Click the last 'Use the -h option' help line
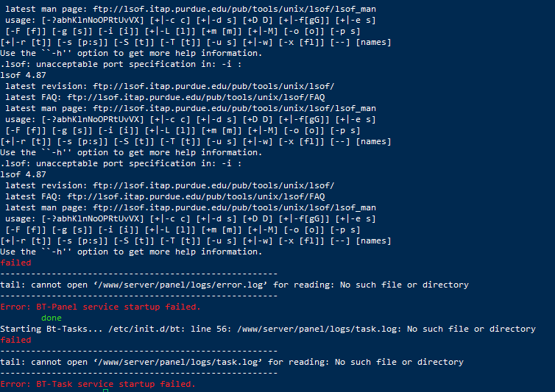Image resolution: width=555 pixels, height=392 pixels. 131,252
